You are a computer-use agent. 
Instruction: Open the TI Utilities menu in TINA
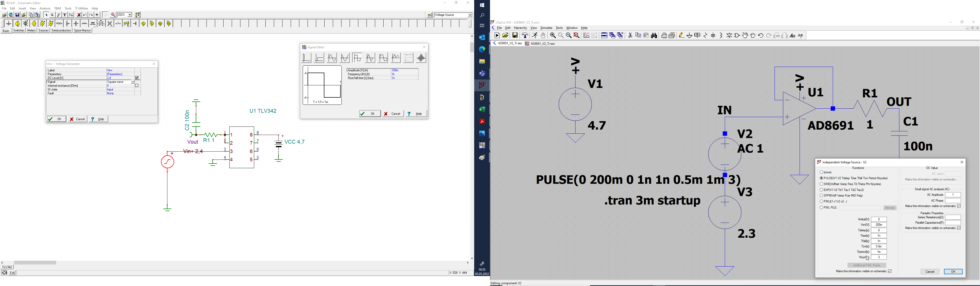(x=81, y=8)
